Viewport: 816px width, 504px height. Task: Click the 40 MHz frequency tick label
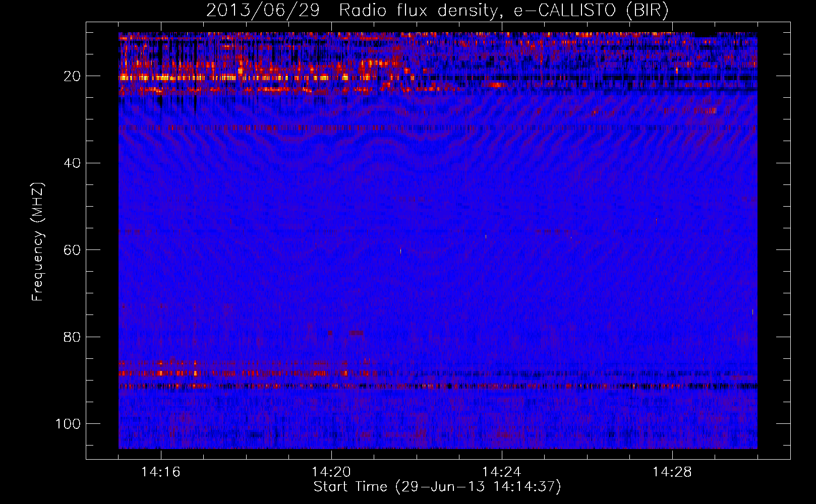pos(72,163)
